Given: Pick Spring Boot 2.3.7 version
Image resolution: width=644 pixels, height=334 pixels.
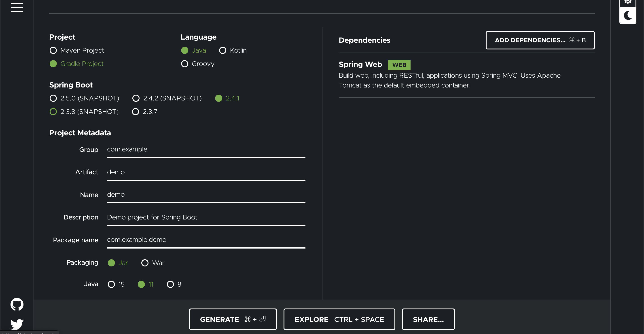Looking at the screenshot, I should (x=136, y=112).
